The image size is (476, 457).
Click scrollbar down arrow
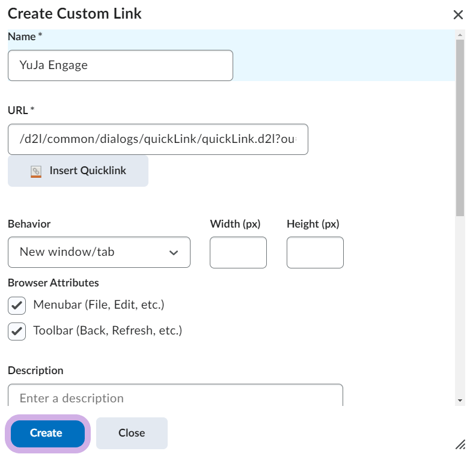tap(460, 401)
